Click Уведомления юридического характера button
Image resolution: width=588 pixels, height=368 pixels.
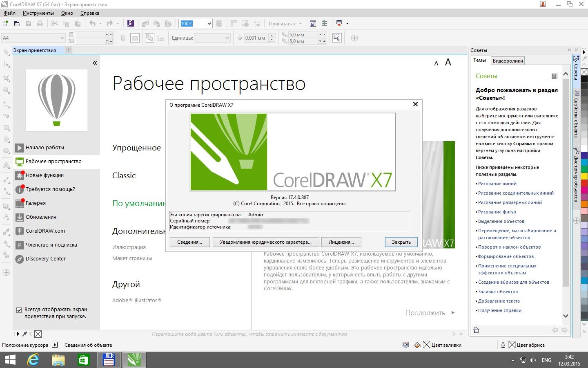click(266, 242)
